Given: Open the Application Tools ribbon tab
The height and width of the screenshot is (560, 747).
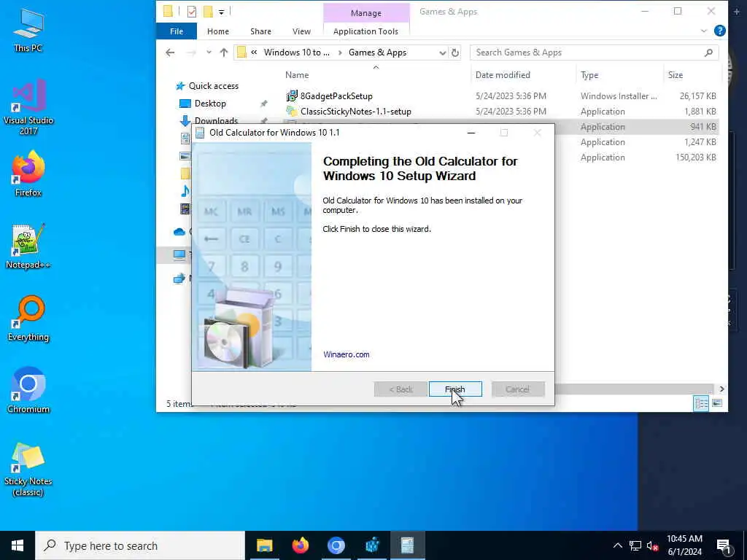Looking at the screenshot, I should [366, 31].
